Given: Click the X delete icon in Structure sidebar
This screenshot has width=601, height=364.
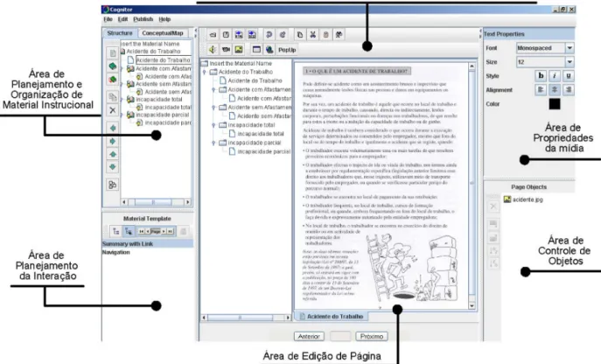Looking at the screenshot, I should pos(113,110).
